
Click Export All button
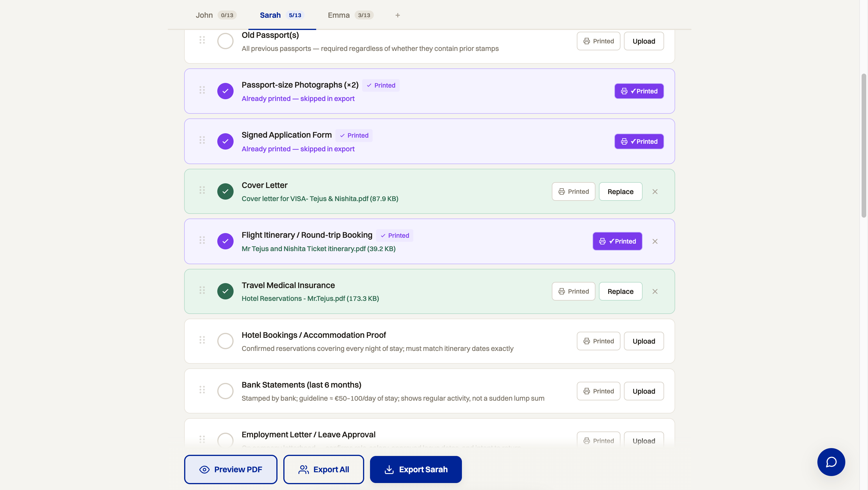coord(323,469)
